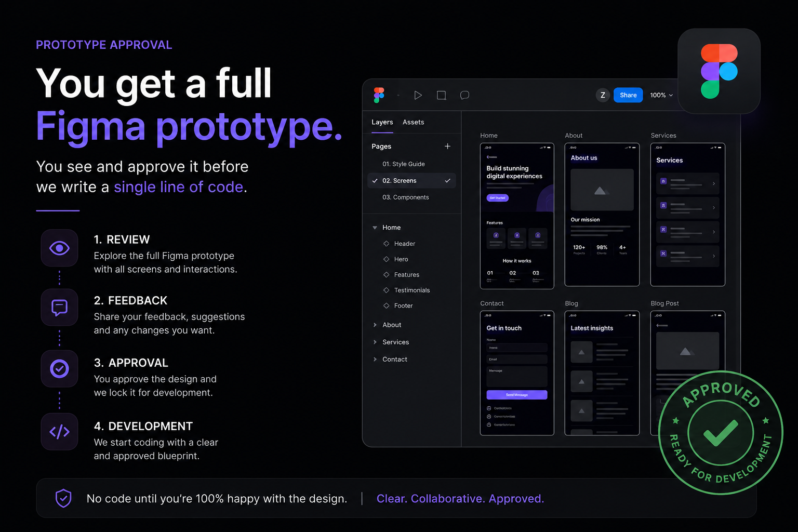Click the "Get in touch" heading
Image resolution: width=798 pixels, height=532 pixels.
[504, 328]
